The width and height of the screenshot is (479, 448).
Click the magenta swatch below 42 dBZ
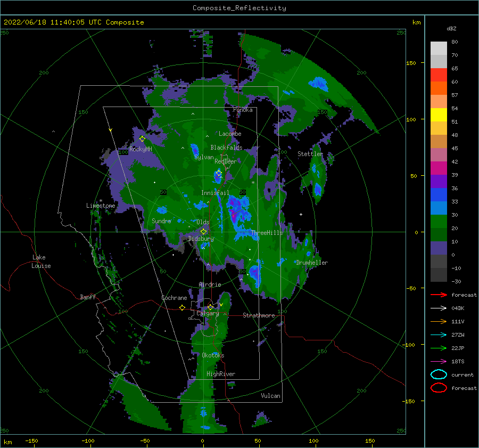coord(439,168)
